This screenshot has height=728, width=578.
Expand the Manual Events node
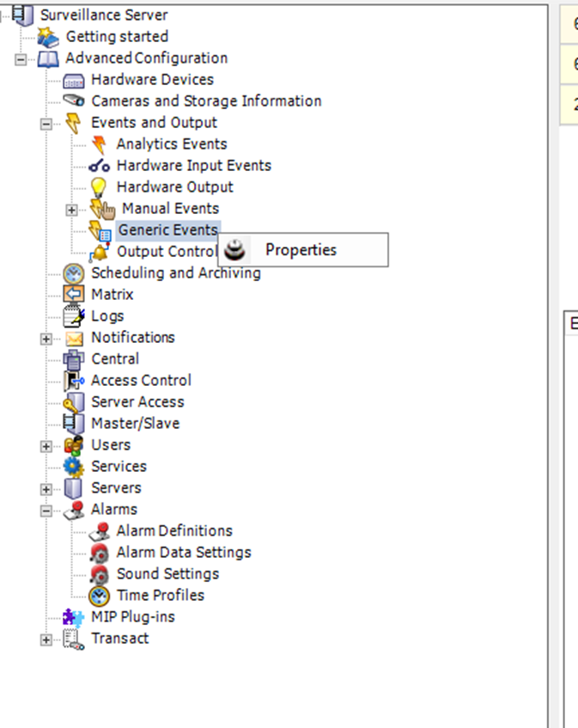coord(72,210)
